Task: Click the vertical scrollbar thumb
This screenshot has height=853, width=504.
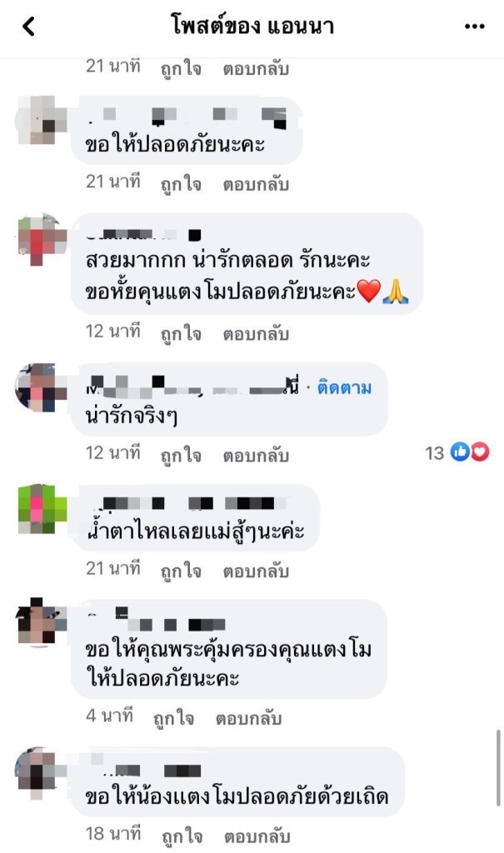Action: [497, 768]
